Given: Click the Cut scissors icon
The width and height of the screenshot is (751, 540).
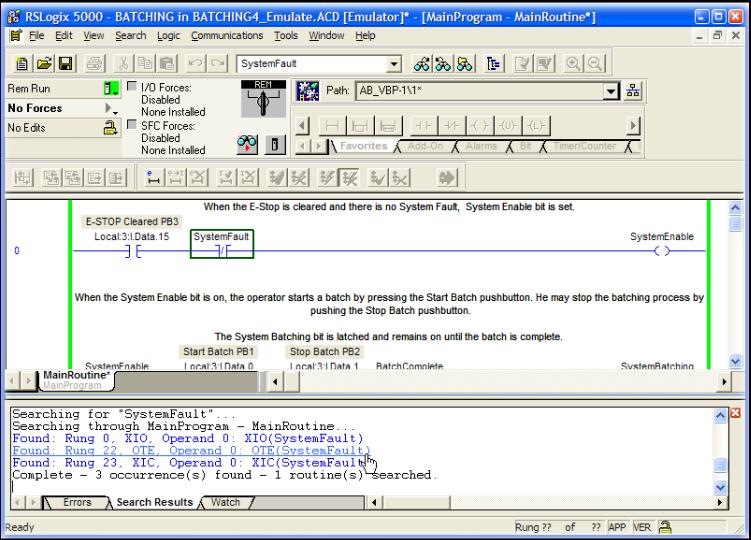Looking at the screenshot, I should [x=123, y=63].
